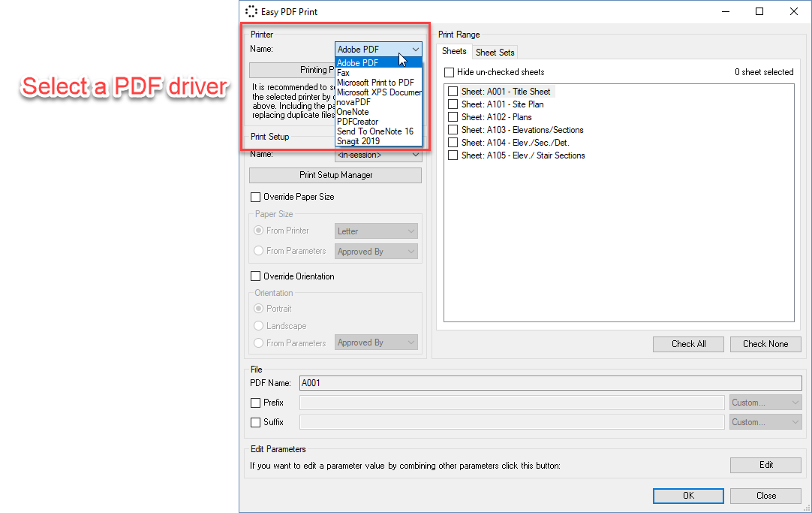Click the Suffix text field
Viewport: 812px width, 513px height.
coord(512,422)
